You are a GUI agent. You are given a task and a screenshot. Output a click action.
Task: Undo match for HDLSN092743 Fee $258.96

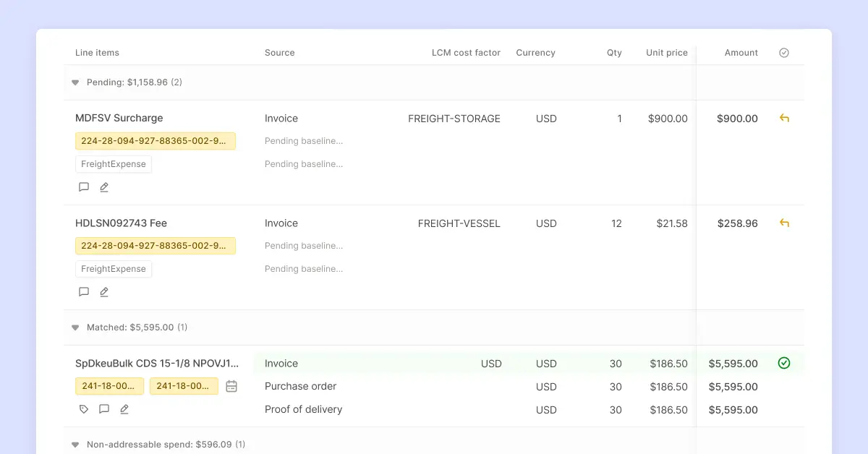point(784,223)
